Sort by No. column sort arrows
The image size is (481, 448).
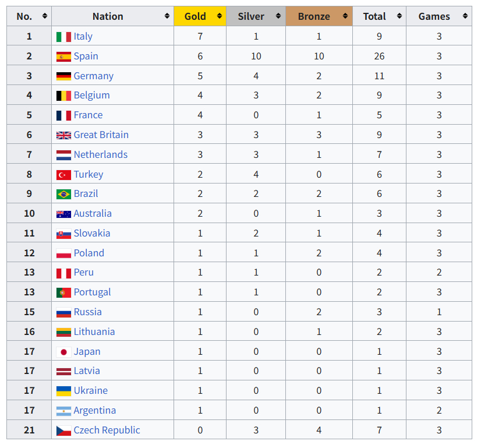point(45,16)
